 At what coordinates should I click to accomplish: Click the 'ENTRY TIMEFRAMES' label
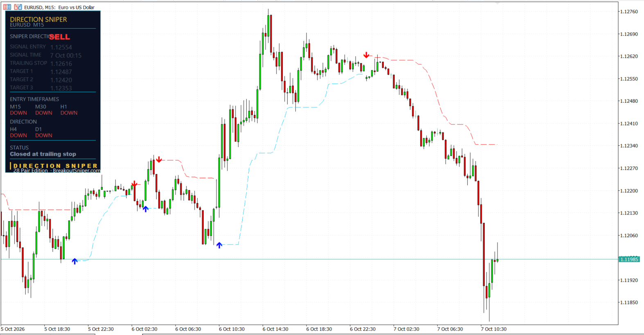tap(34, 99)
